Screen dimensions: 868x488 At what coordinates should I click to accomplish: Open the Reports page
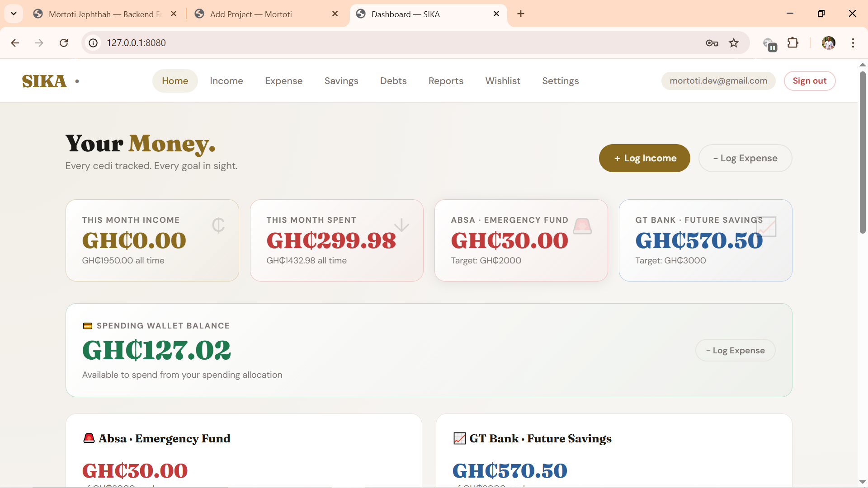446,81
